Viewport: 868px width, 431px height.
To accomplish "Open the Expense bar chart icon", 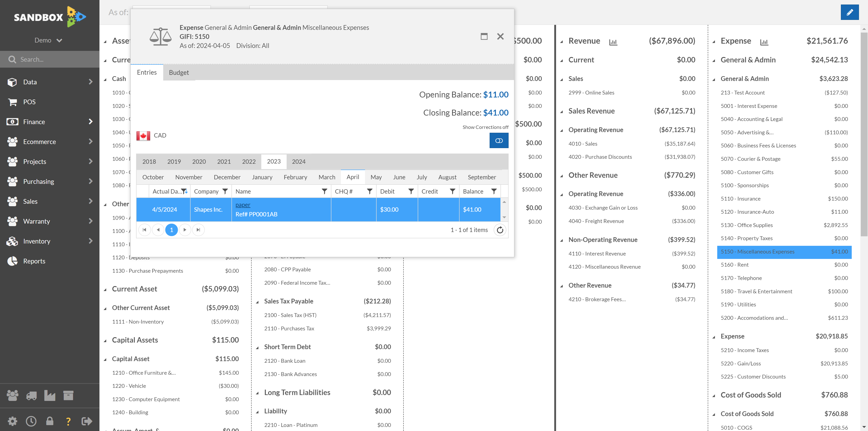I will pos(764,42).
